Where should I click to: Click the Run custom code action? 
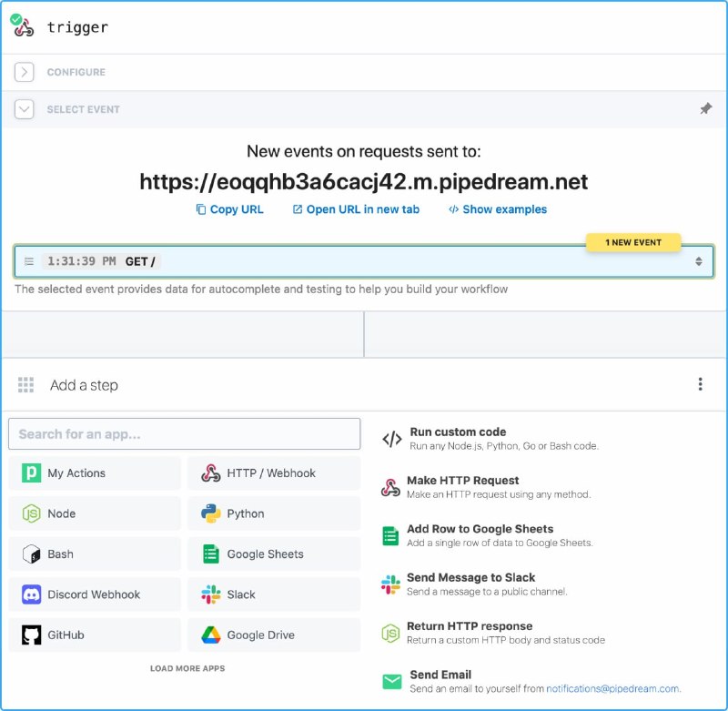(x=490, y=439)
